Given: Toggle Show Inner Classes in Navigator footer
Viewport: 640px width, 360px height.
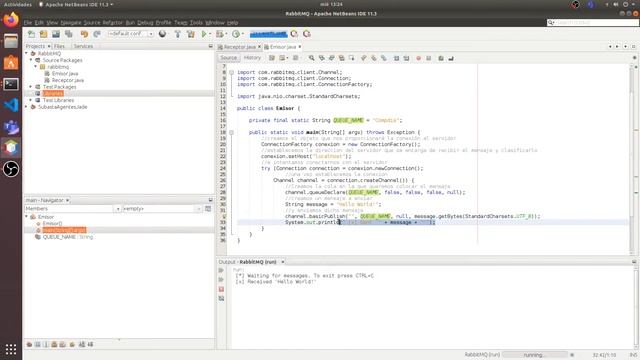Looking at the screenshot, I should click(62, 344).
